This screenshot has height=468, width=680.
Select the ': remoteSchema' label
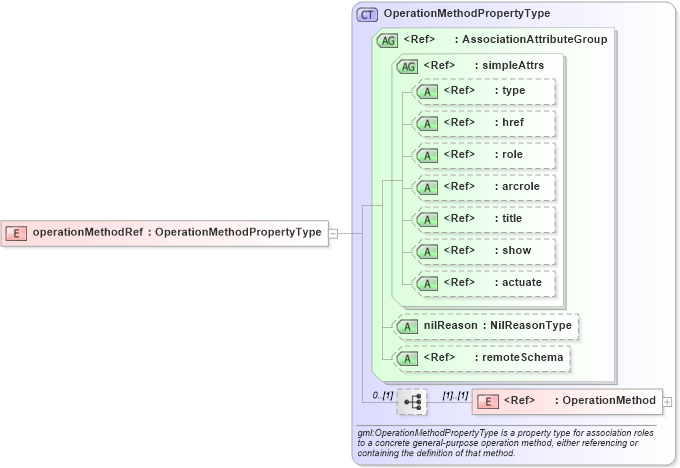(x=519, y=357)
